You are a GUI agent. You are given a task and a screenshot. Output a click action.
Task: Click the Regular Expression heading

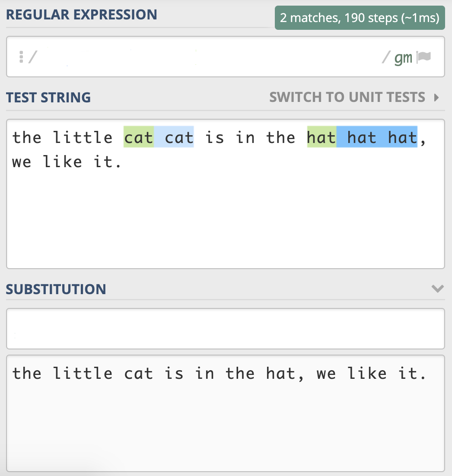pyautogui.click(x=82, y=15)
